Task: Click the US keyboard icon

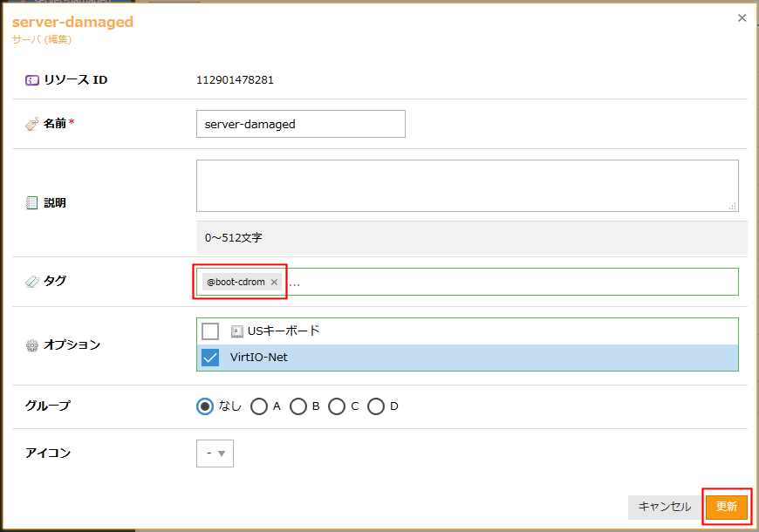Action: pyautogui.click(x=236, y=331)
